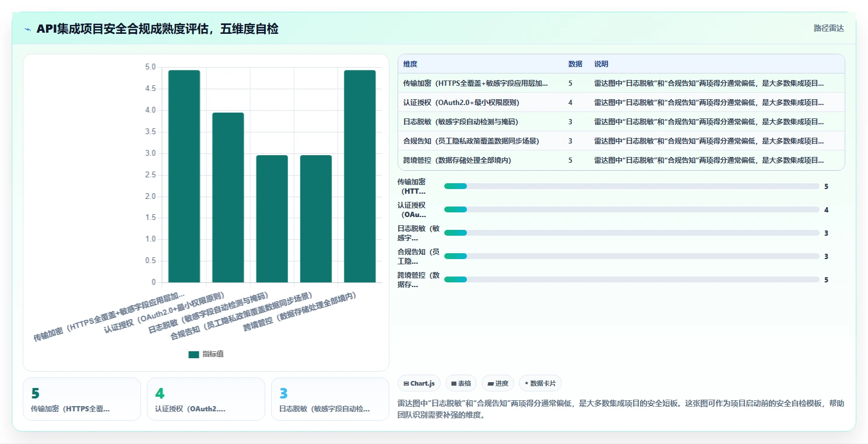Image resolution: width=868 pixels, height=444 pixels.
Task: Open the 认证授权 data card showing 4
Action: pos(206,399)
